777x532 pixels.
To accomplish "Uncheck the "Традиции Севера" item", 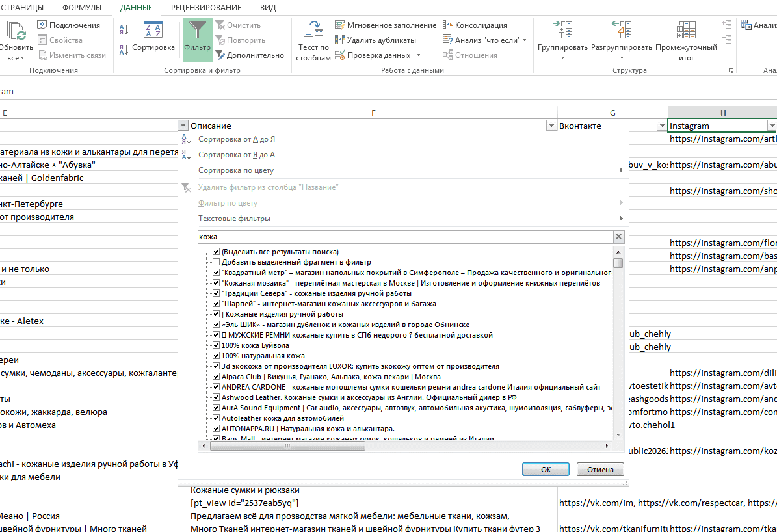I will pos(216,293).
